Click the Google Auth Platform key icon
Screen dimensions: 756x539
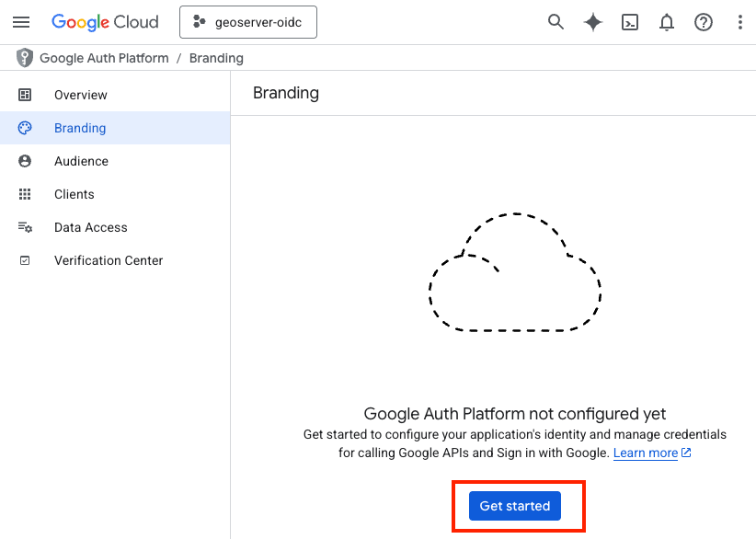click(x=23, y=57)
